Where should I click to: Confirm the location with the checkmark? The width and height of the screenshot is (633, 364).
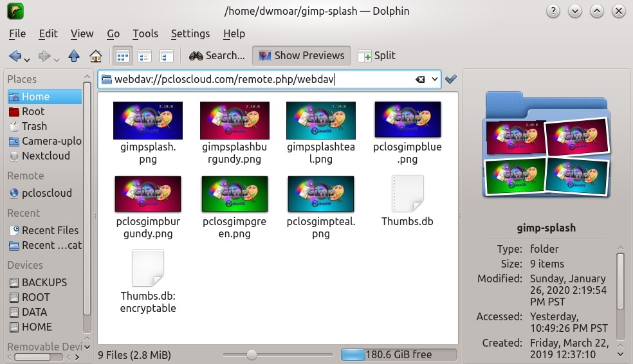click(451, 79)
